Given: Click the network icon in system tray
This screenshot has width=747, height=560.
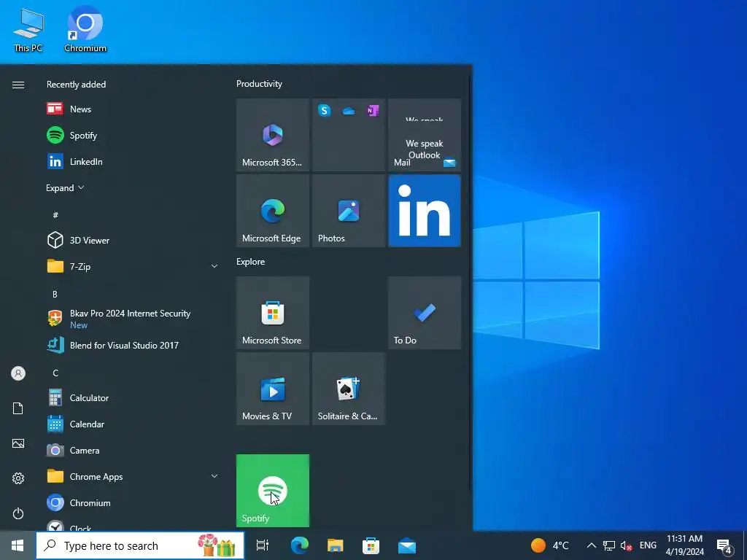Looking at the screenshot, I should (609, 545).
